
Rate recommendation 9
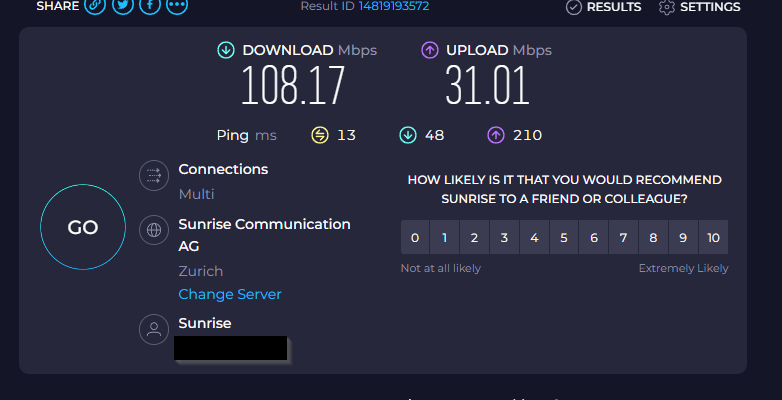[683, 237]
